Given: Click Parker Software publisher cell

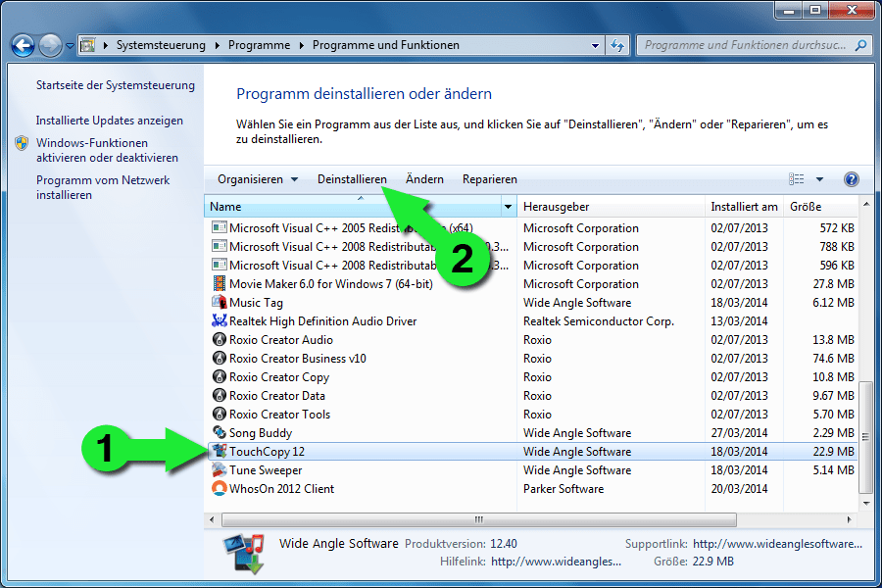Looking at the screenshot, I should [563, 488].
